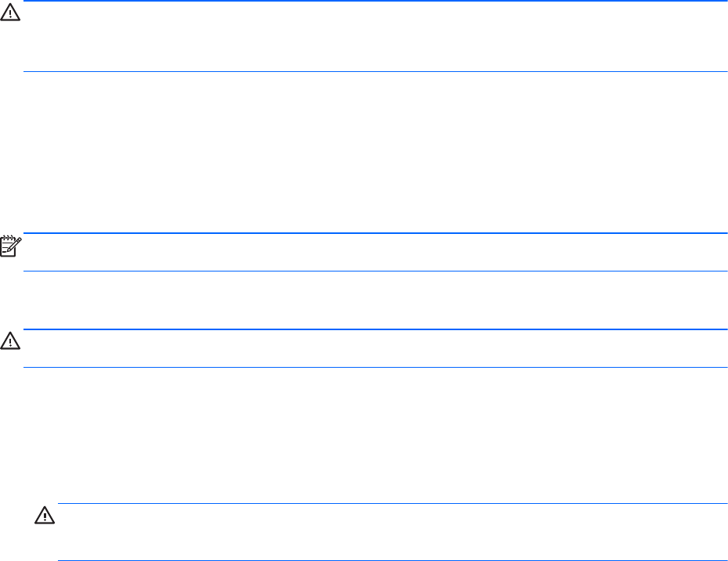Click the blue rule beneath the note section
This screenshot has width=728, height=561.
click(374, 272)
